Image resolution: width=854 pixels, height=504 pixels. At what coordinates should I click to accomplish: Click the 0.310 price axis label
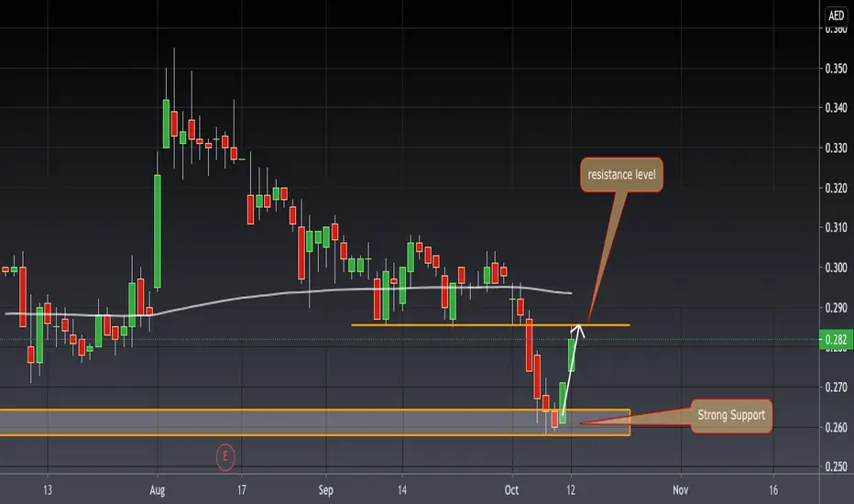coord(836,227)
